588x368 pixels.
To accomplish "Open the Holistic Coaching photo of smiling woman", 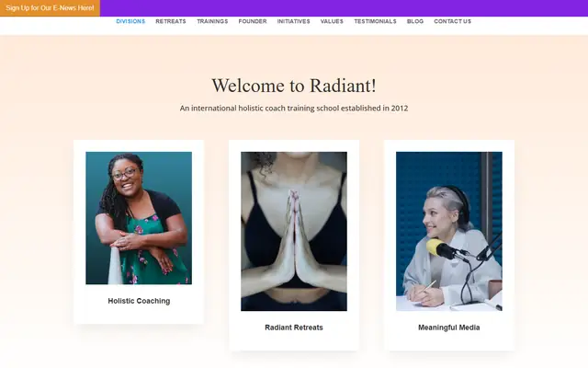I will click(x=139, y=218).
